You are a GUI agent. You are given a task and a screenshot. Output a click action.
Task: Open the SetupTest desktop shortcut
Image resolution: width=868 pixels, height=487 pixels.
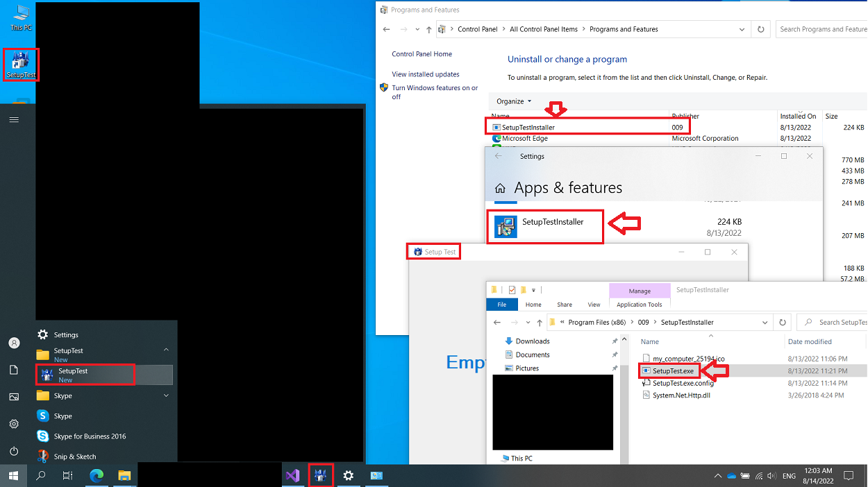coord(21,65)
